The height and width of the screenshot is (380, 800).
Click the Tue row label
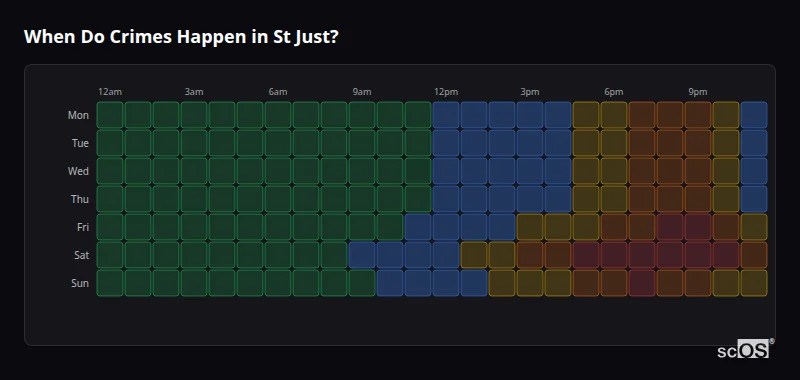80,143
